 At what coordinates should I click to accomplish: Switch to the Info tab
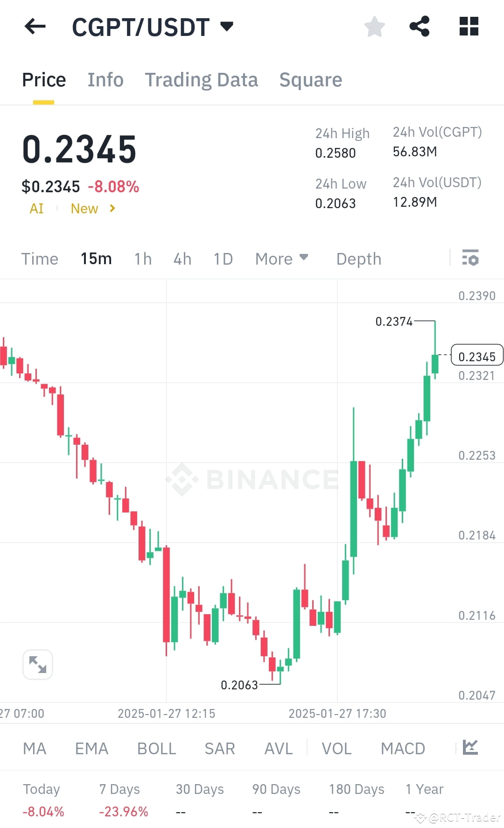coord(105,79)
